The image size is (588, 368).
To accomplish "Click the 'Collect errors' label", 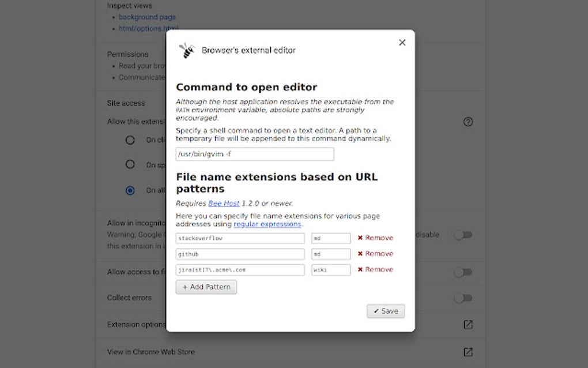I will (x=129, y=298).
